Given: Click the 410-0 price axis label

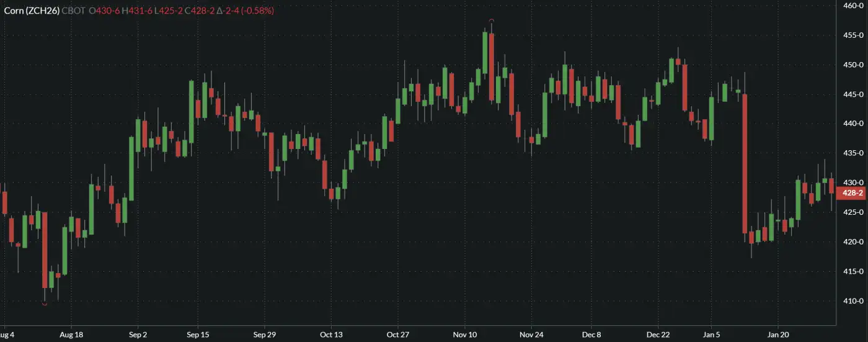Looking at the screenshot, I should [x=852, y=301].
